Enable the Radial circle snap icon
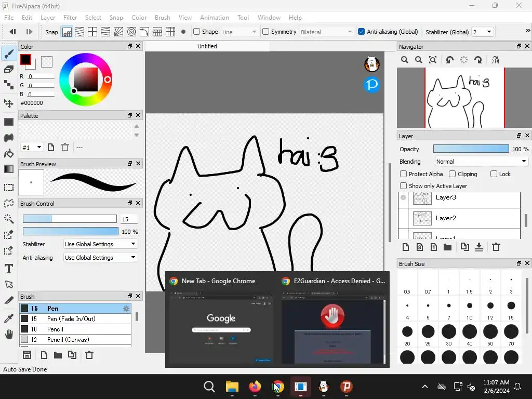532x399 pixels. click(131, 32)
